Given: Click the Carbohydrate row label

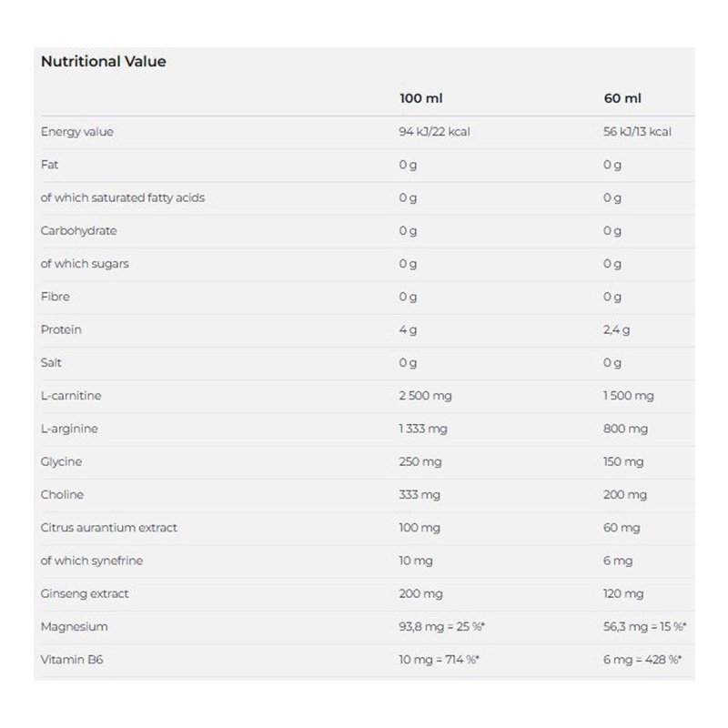Looking at the screenshot, I should [x=79, y=231].
